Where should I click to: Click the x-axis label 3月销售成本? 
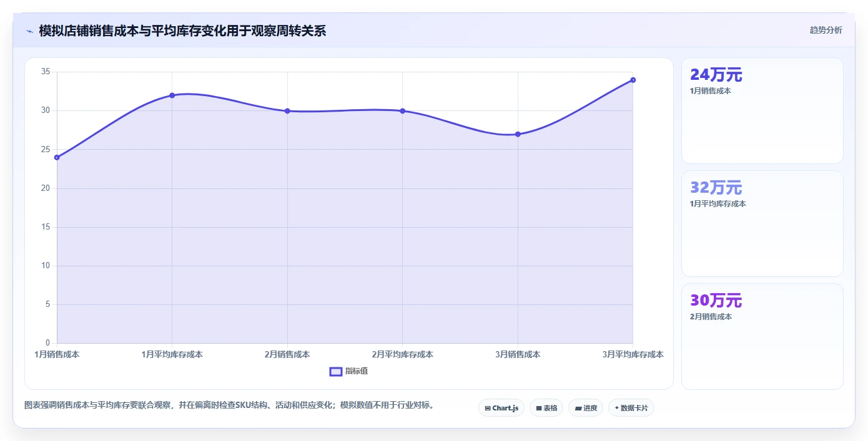click(x=518, y=354)
